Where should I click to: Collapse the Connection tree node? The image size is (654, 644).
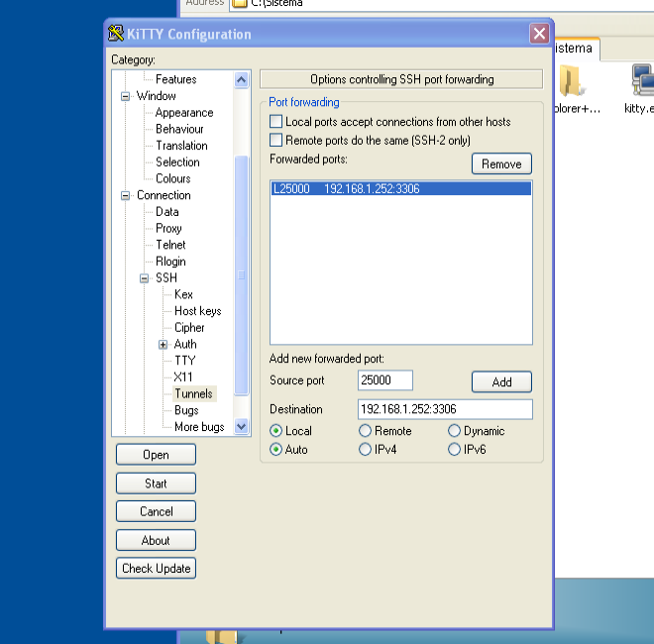pos(125,195)
